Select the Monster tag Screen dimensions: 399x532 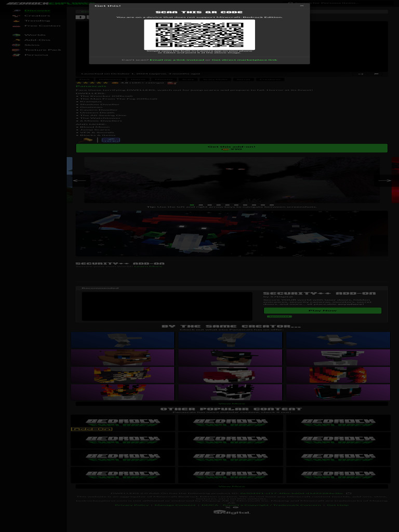164,79
